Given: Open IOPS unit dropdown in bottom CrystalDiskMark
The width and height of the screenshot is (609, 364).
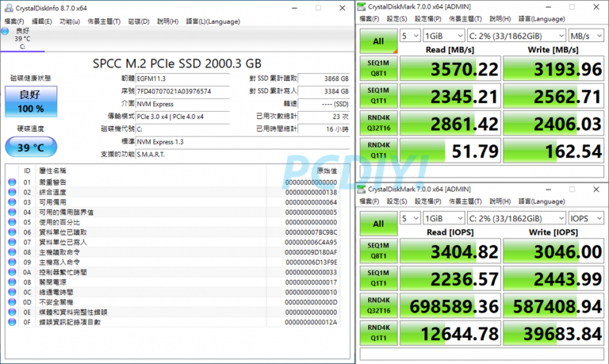Looking at the screenshot, I should 586,218.
